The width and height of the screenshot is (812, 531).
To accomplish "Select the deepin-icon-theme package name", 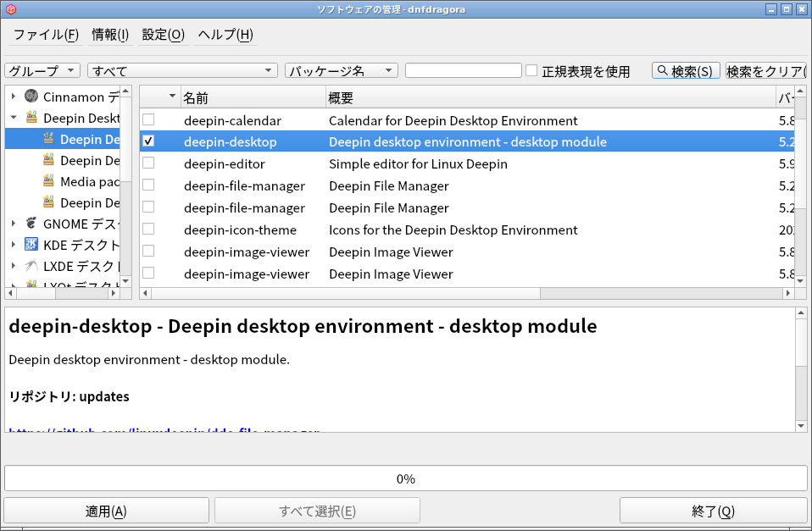I will [240, 230].
